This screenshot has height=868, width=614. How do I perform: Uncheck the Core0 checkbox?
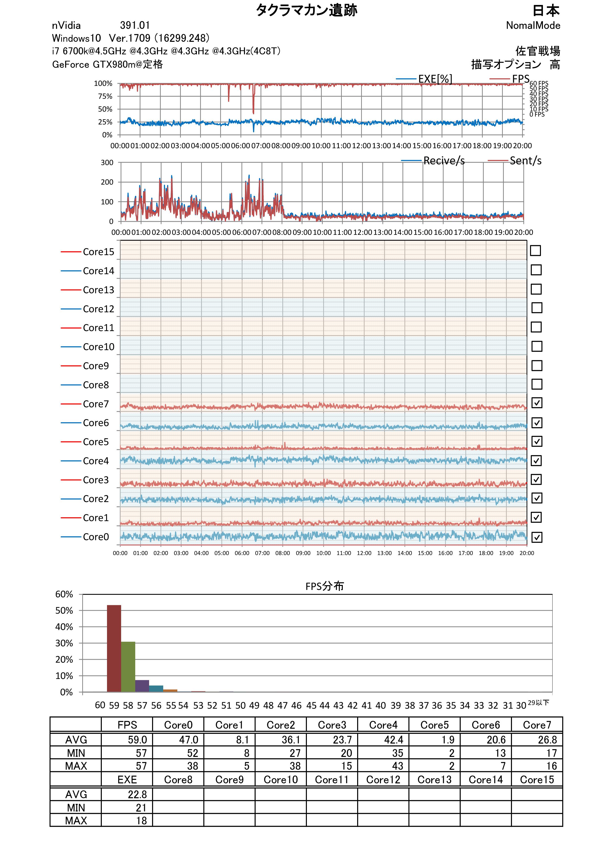[x=536, y=537]
